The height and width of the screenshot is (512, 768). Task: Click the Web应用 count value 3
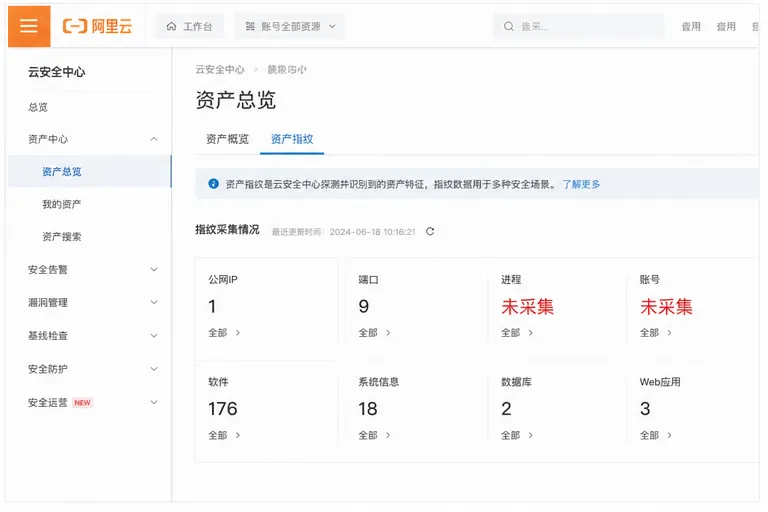pos(645,409)
